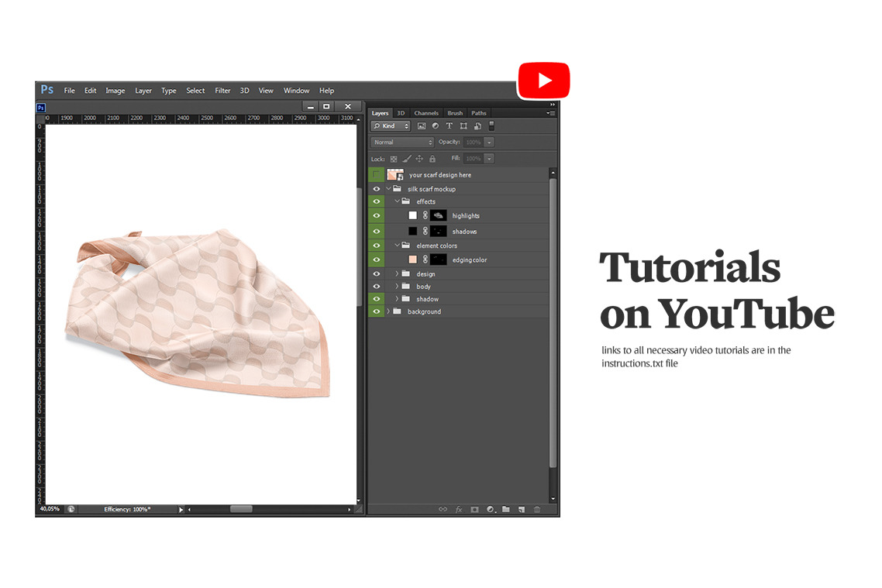Click the YouTube play button logo
The height and width of the screenshot is (588, 882).
pos(543,80)
